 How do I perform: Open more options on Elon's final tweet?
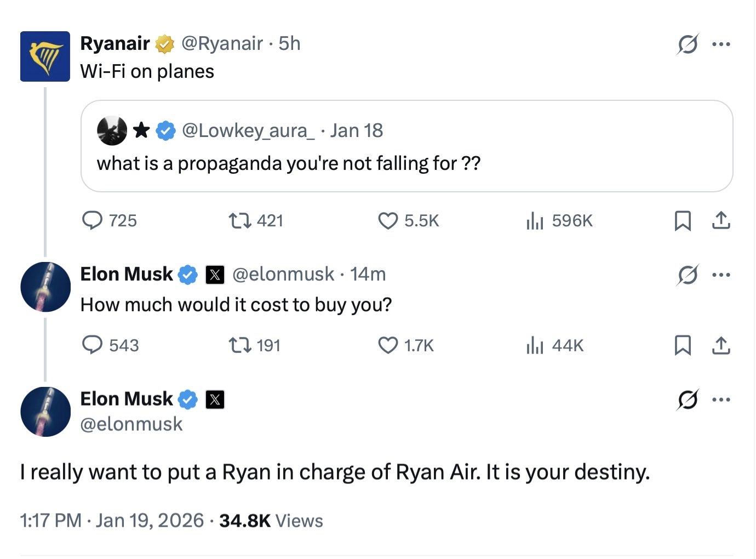coord(722,400)
